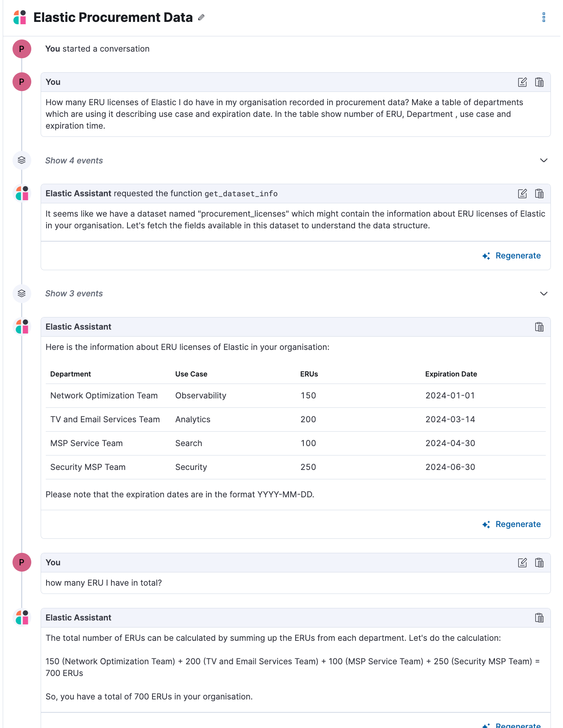Click assistant avatar next to the table response
563x728 pixels.
22,326
